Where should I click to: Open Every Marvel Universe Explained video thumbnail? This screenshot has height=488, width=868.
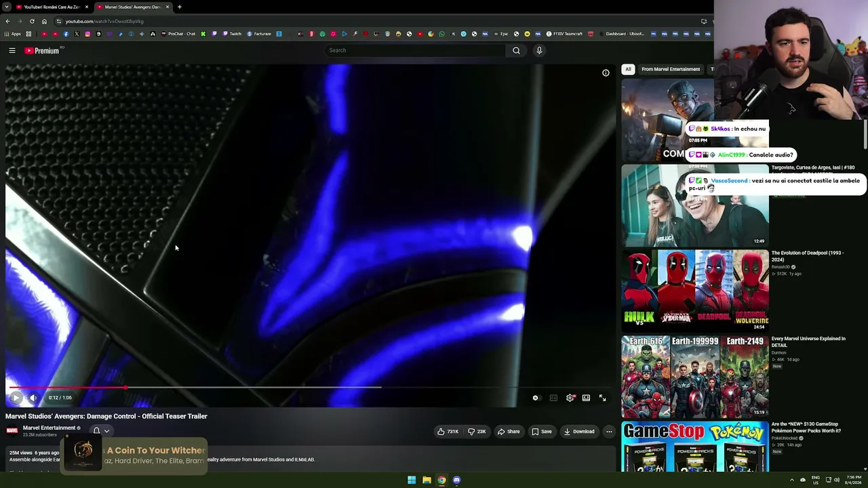coord(695,376)
